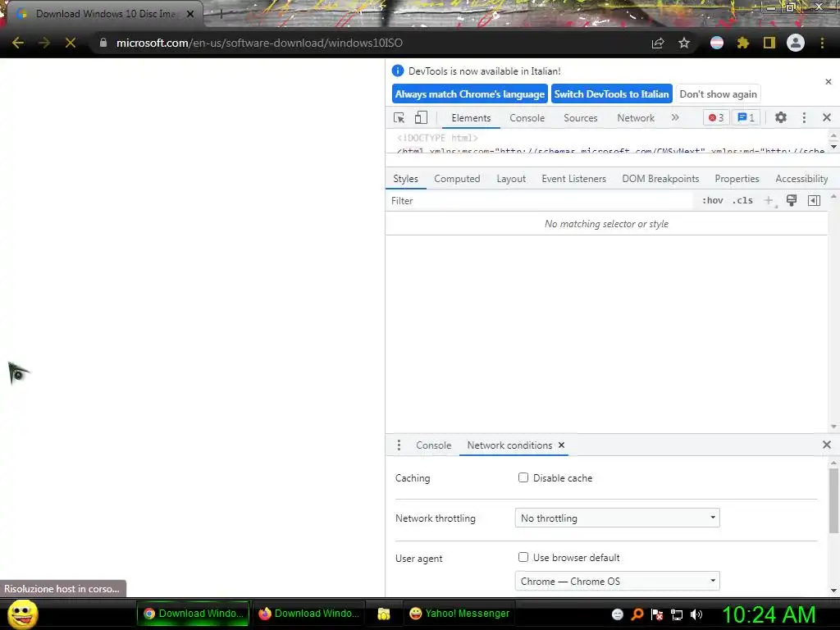Click Don't show again button

click(x=718, y=94)
